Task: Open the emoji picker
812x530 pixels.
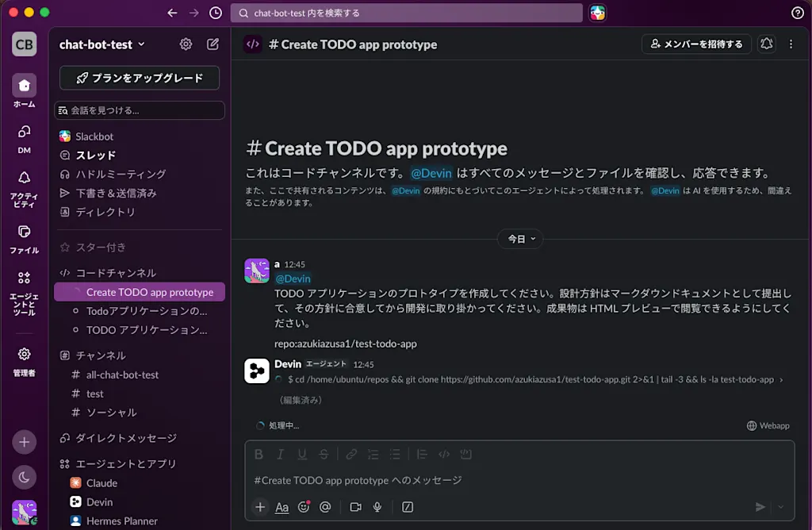Action: pyautogui.click(x=304, y=507)
